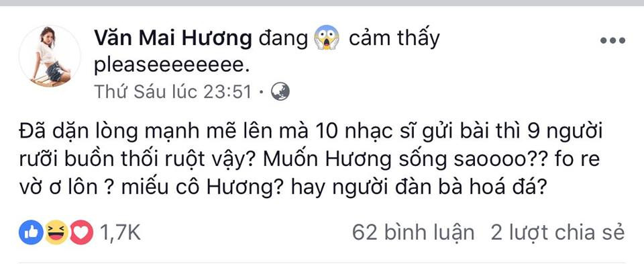Click the cảm thấy feeling label
Screen dimensions: 644x264
point(394,39)
